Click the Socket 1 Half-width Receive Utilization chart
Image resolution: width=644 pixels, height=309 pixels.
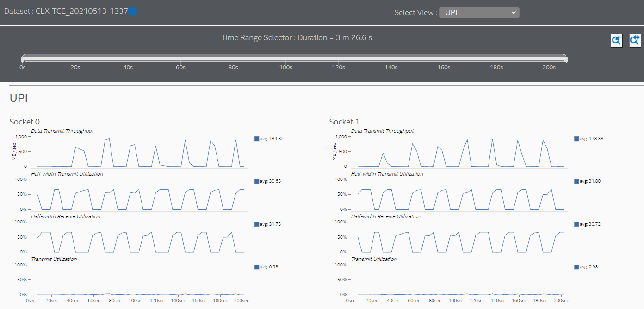click(459, 237)
